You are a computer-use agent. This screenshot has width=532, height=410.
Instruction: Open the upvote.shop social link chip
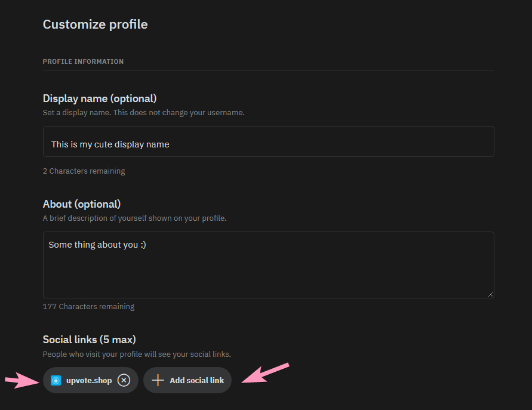(91, 380)
